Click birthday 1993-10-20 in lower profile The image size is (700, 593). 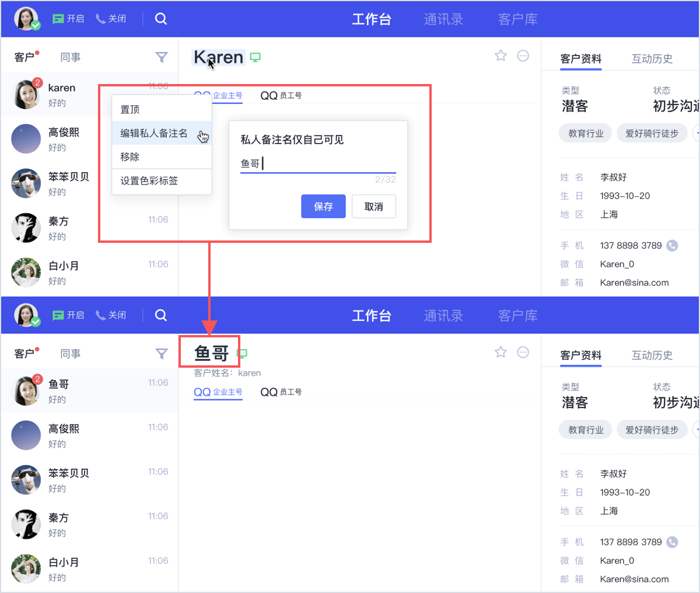[x=625, y=493]
